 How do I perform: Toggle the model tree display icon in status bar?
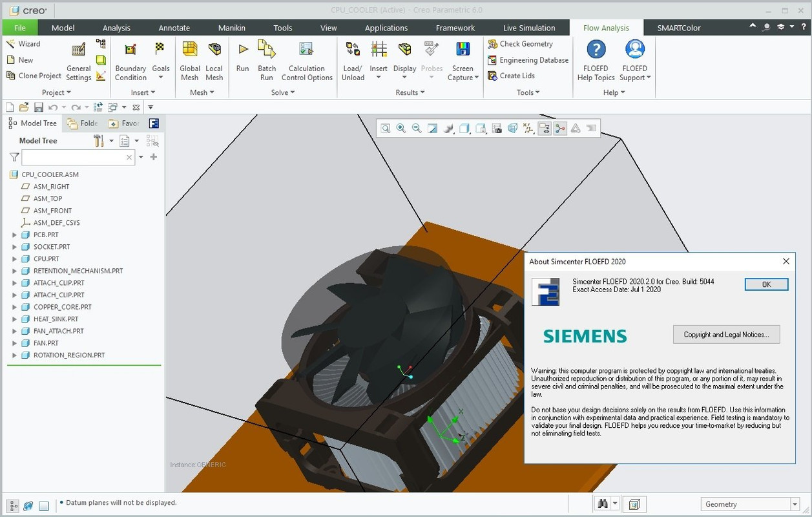13,505
